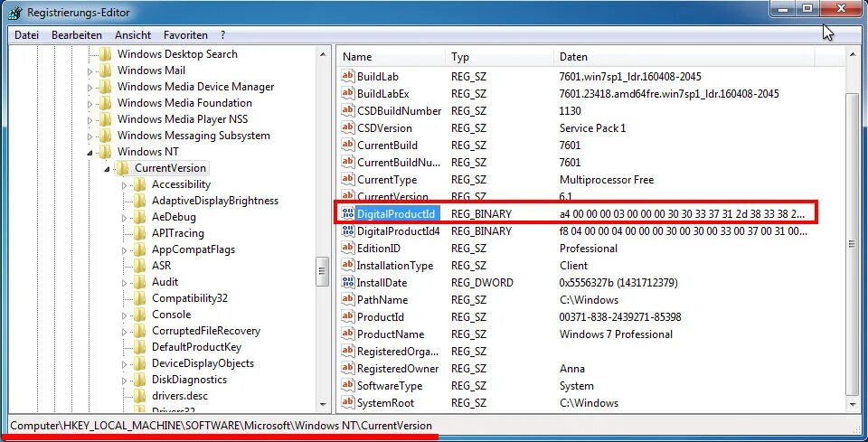Click the EditionID string icon

[x=347, y=248]
